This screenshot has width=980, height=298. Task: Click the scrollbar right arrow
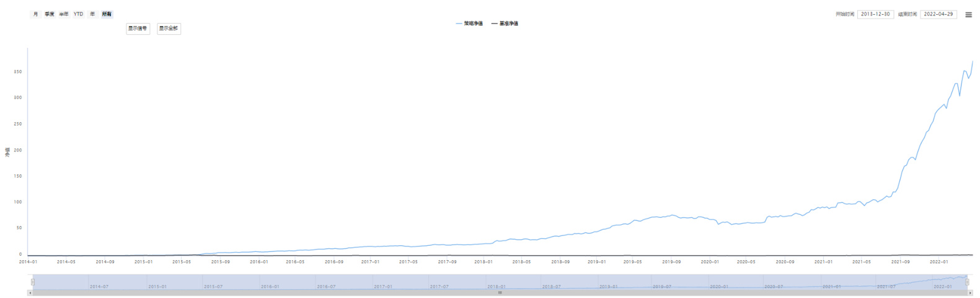tap(970, 293)
